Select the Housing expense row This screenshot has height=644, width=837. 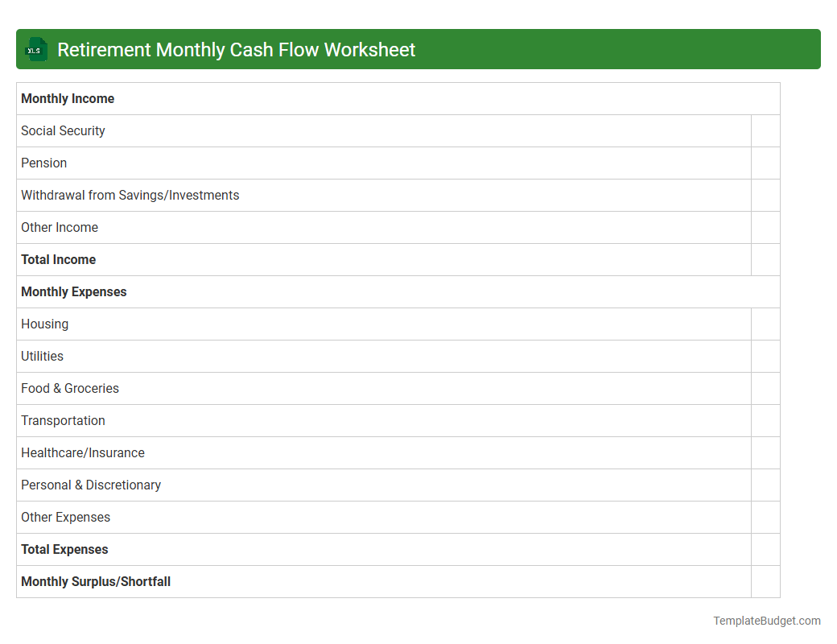pos(44,324)
